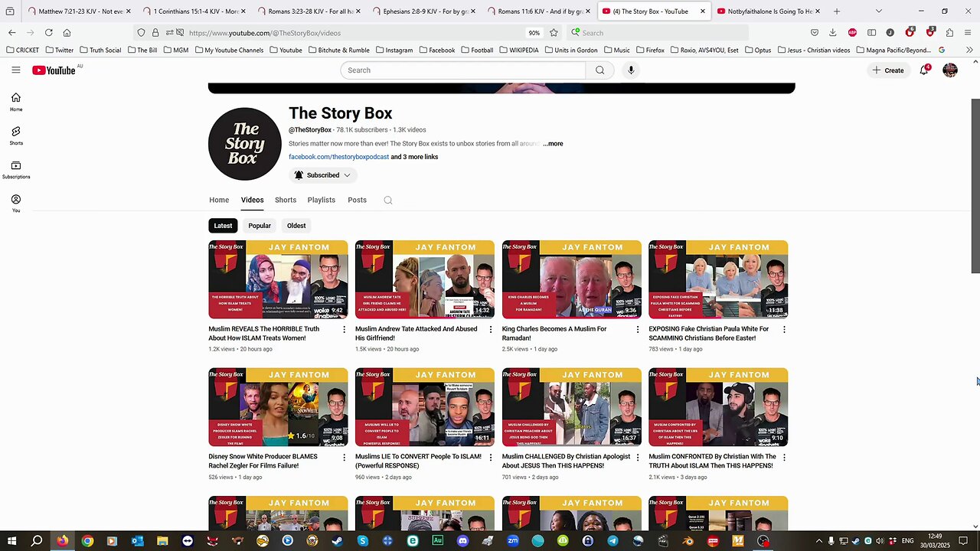Open a new browser tab

tap(837, 11)
